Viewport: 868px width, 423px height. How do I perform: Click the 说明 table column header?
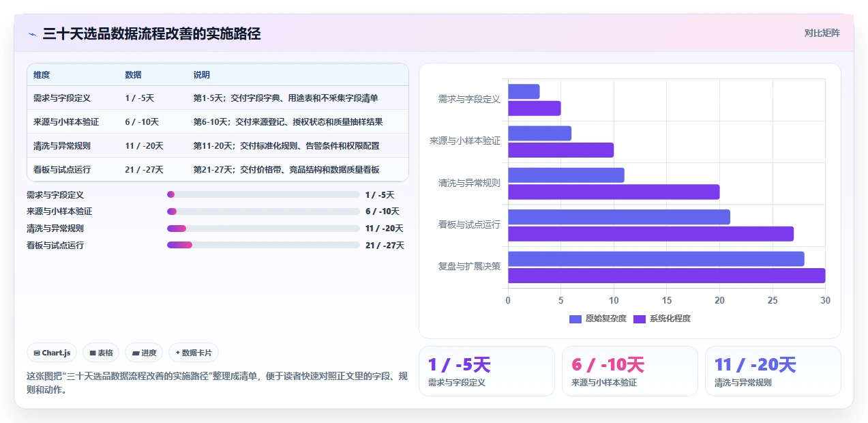(201, 75)
